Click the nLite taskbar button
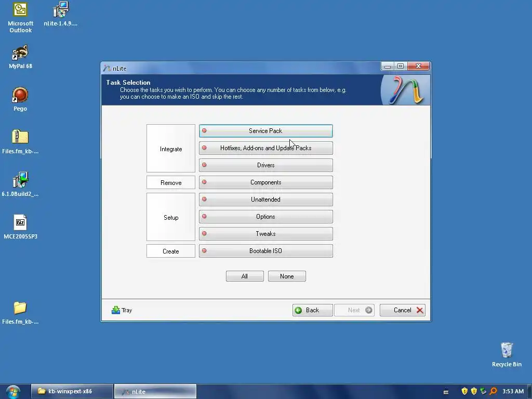 (155, 391)
